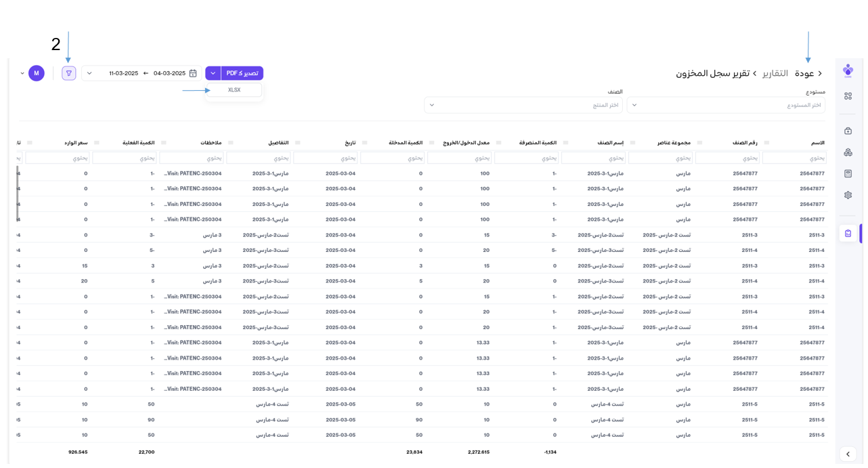Screen dimensions: 868x468
Task: Open the medical kit icon in sidebar
Action: pyautogui.click(x=848, y=131)
